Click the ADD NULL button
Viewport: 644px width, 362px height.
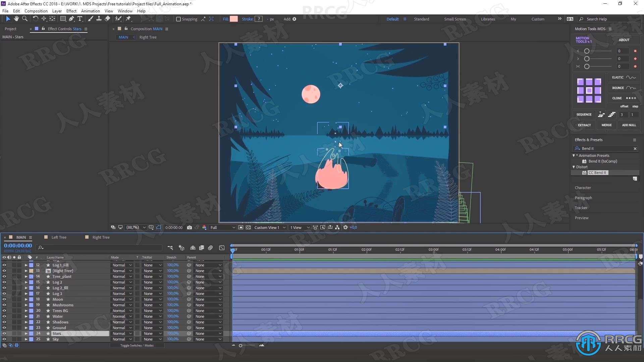(x=629, y=125)
